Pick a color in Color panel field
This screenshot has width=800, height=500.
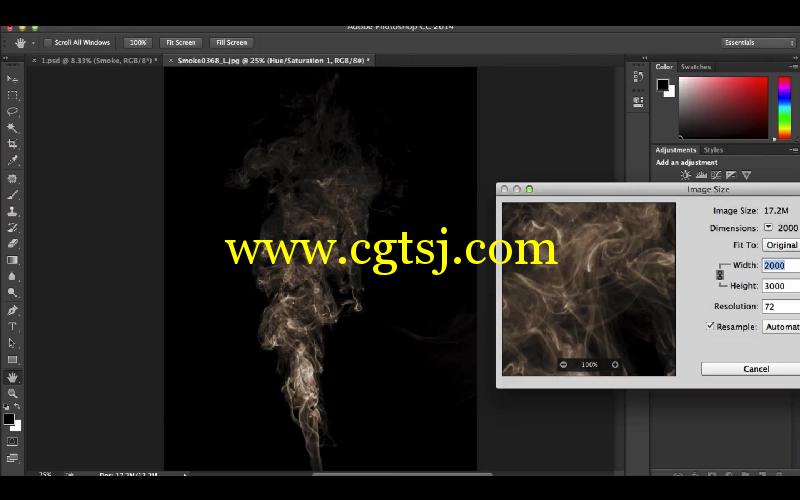pyautogui.click(x=723, y=108)
